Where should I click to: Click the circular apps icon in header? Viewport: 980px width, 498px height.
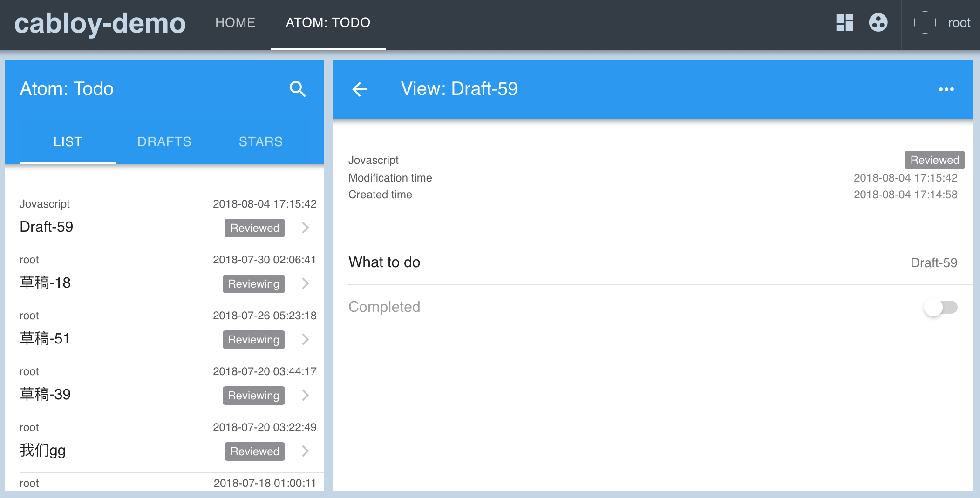(878, 22)
